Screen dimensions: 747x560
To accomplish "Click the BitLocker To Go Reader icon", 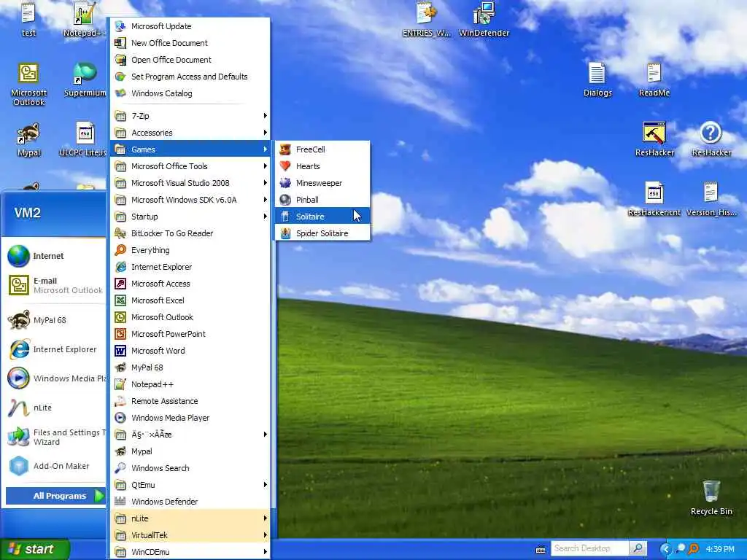I will pos(120,233).
